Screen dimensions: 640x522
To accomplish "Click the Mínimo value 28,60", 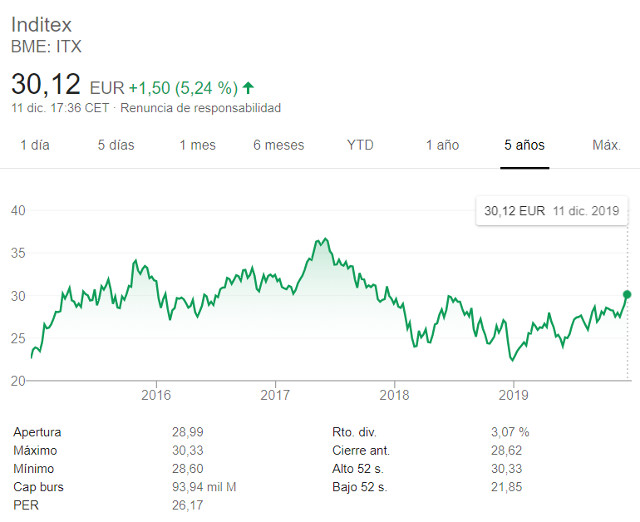I will click(x=188, y=469).
